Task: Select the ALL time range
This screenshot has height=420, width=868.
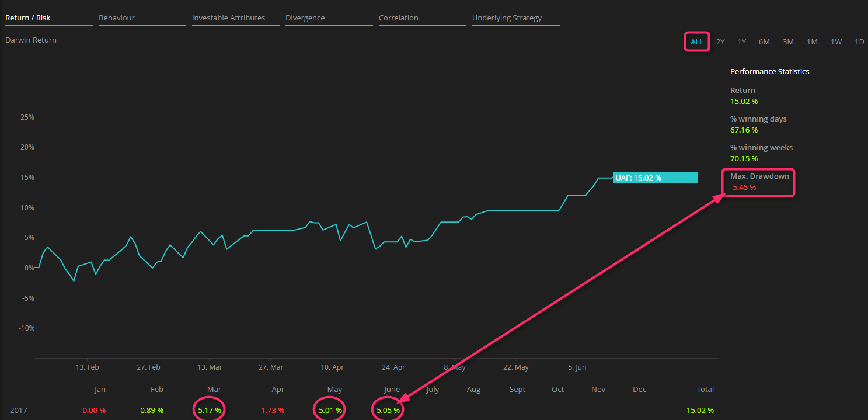Action: click(697, 41)
